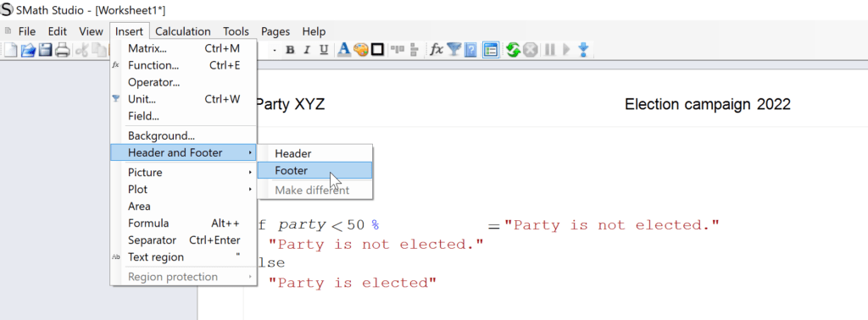868x320 pixels.
Task: Toggle Underline text formatting
Action: point(324,50)
